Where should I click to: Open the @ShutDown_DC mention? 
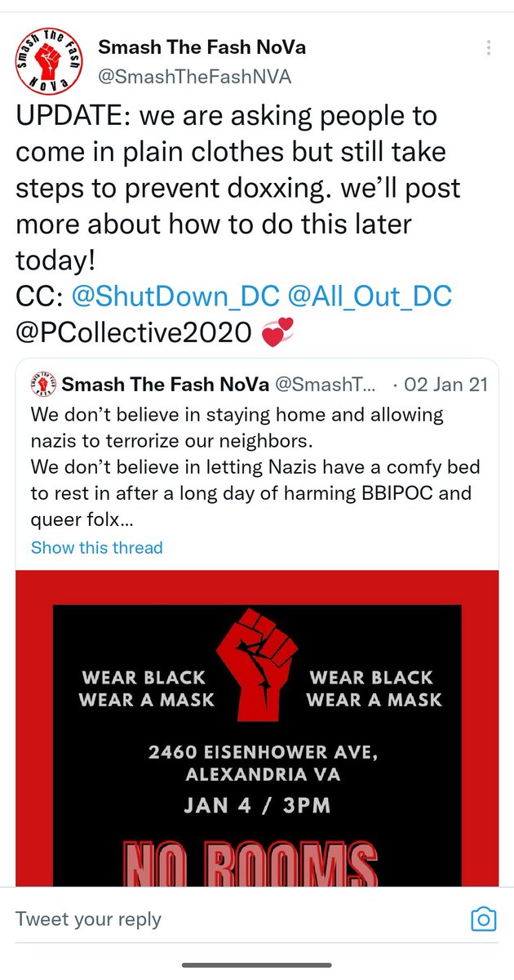click(x=175, y=296)
